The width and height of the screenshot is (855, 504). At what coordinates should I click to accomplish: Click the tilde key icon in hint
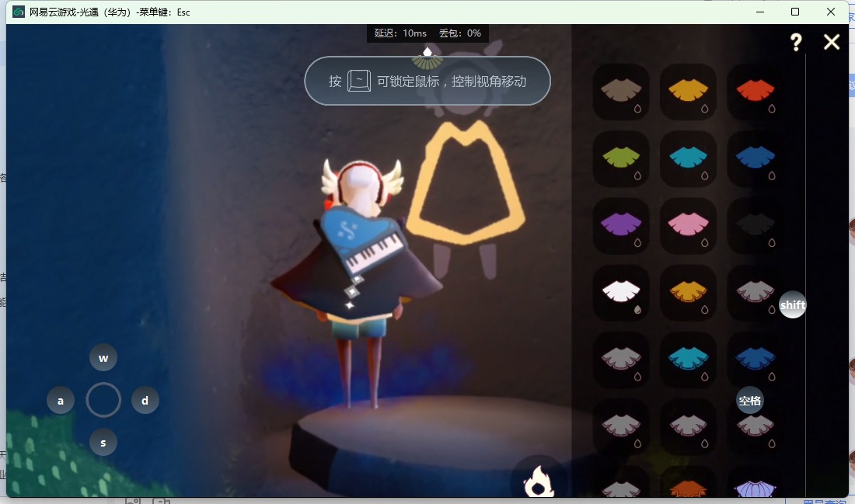[359, 82]
